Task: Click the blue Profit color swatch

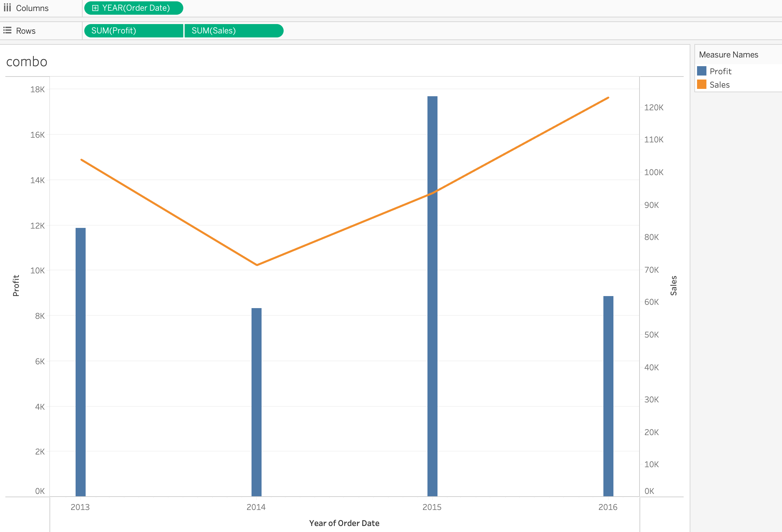Action: point(702,71)
